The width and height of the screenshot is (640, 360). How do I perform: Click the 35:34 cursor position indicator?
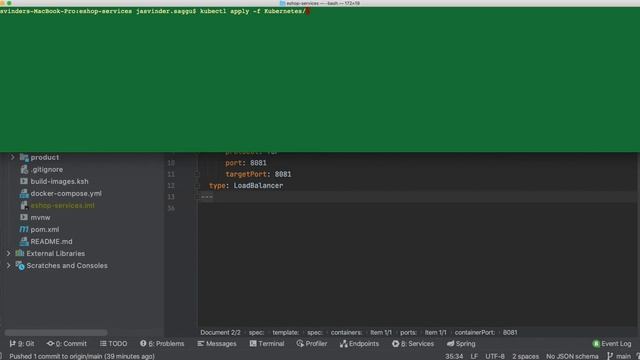(x=454, y=356)
